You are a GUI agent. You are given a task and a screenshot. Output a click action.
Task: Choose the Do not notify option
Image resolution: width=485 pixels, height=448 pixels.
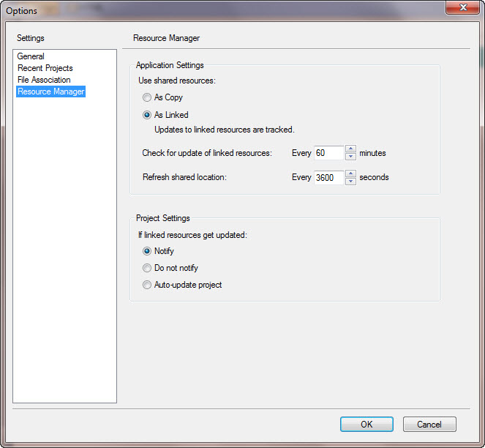[x=148, y=268]
